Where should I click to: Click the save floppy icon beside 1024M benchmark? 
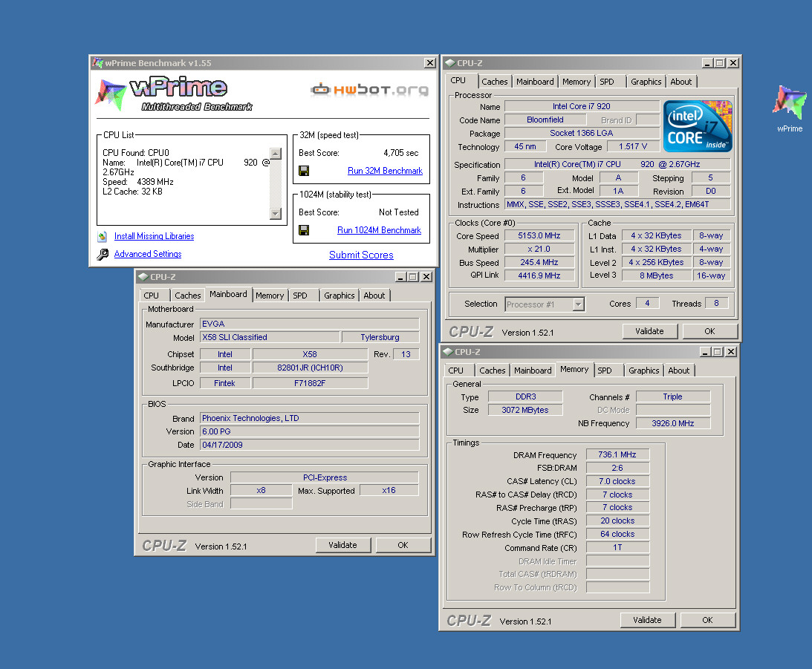[304, 230]
